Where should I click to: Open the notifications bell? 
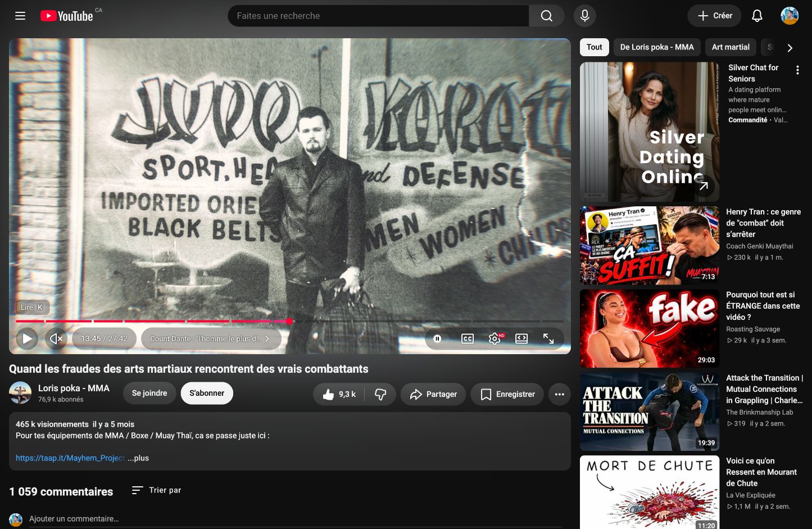pos(757,16)
